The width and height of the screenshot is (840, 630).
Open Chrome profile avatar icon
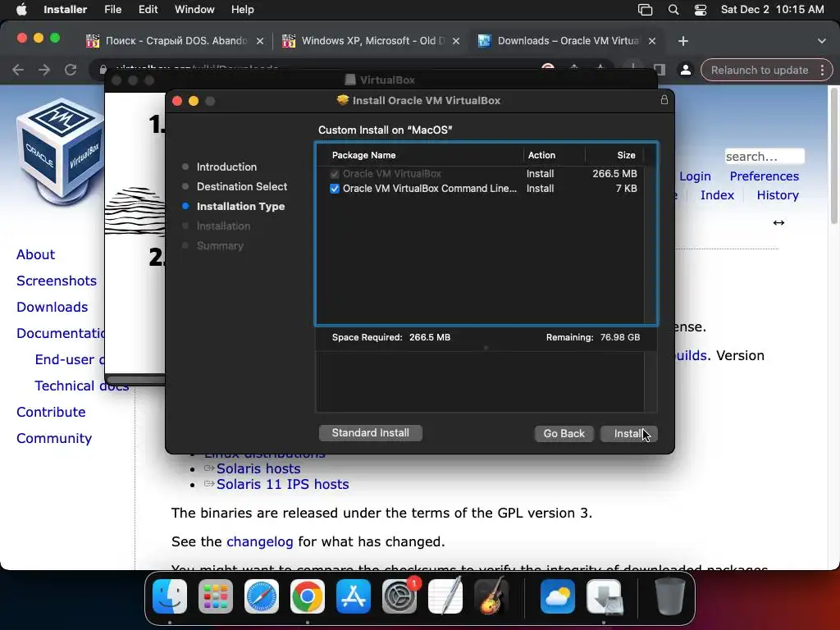tap(685, 71)
